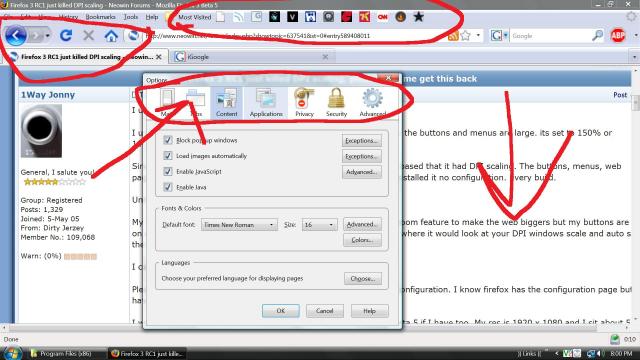Reload the page with the refresh icon
Image resolution: width=640 pixels, height=360 pixels.
(x=66, y=36)
